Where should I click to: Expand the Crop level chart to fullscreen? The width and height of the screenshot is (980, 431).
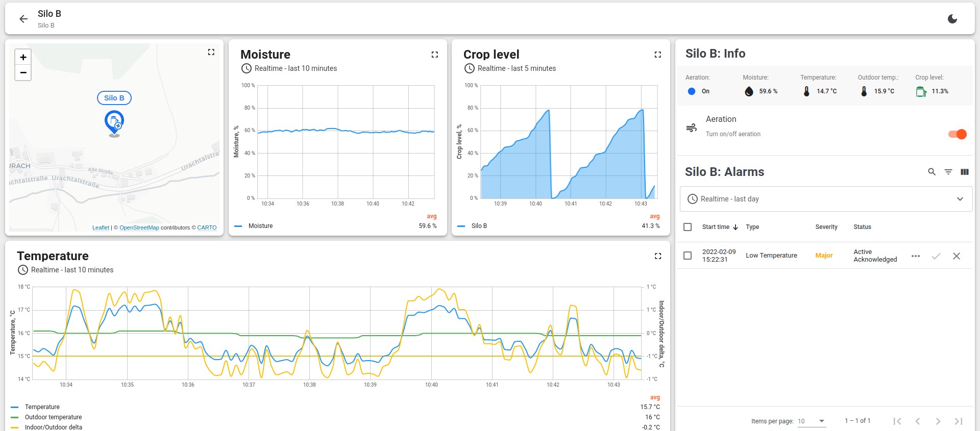(657, 55)
